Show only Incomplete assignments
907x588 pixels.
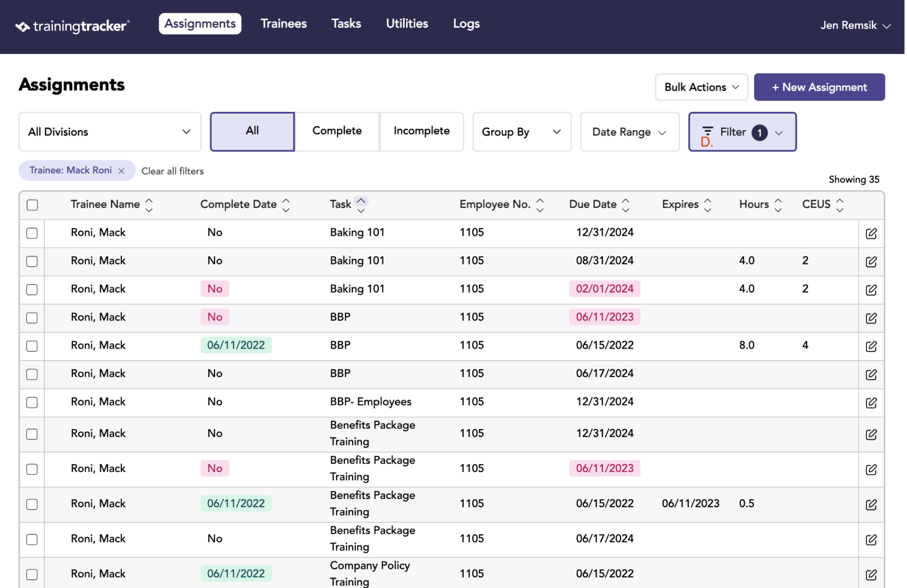422,131
